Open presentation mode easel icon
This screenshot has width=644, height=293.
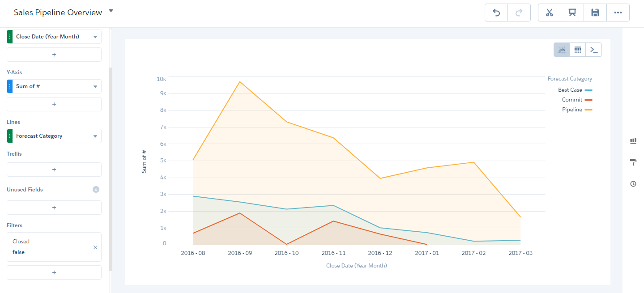[x=572, y=13]
